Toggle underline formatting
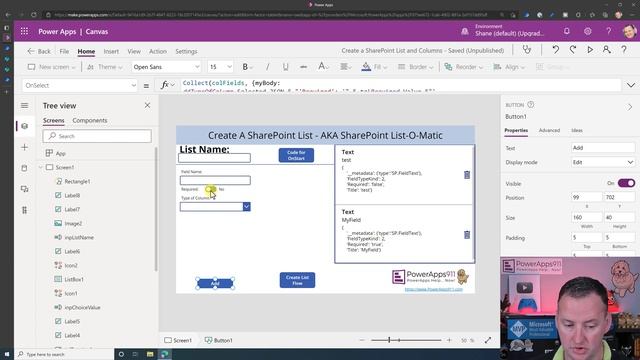 (285, 67)
